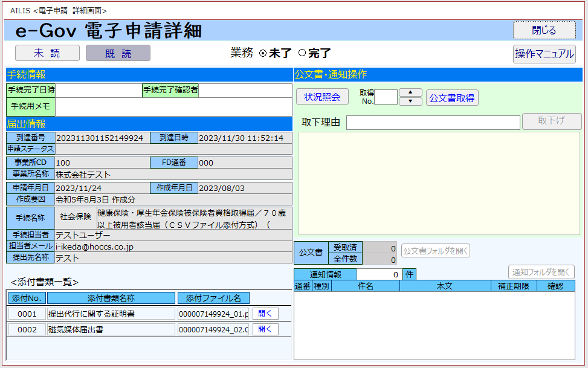Mark application as 未読
This screenshot has height=368, width=588.
[x=47, y=53]
